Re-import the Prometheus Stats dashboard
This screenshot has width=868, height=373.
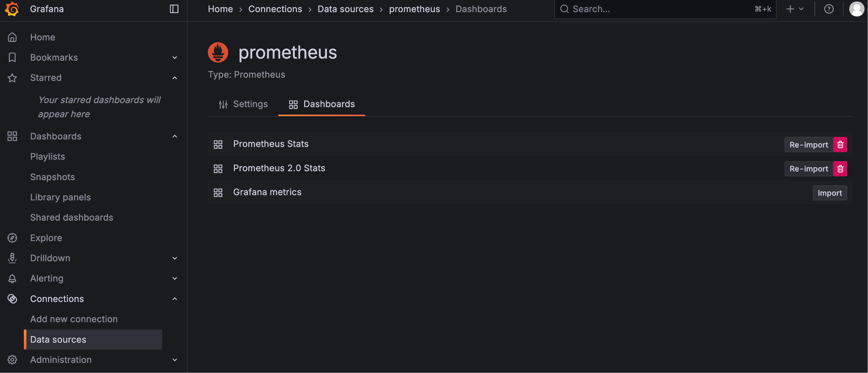(808, 145)
